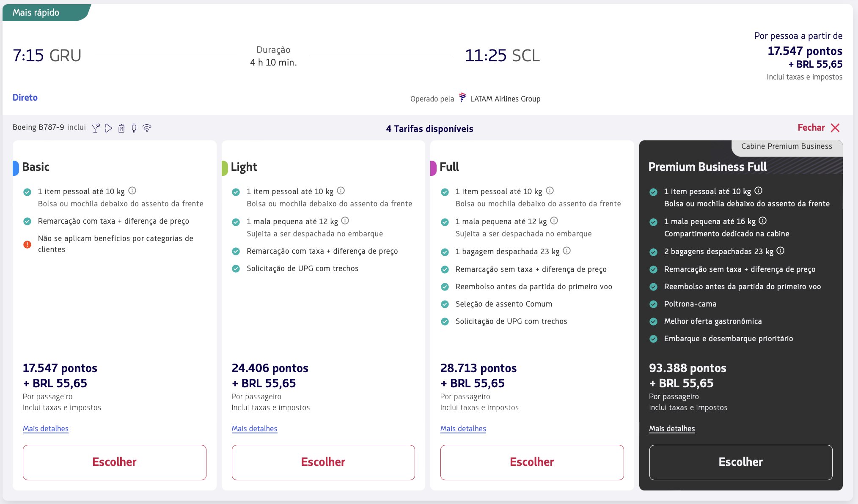
Task: Click the LATAM Airlines Group logo icon
Action: tap(462, 98)
